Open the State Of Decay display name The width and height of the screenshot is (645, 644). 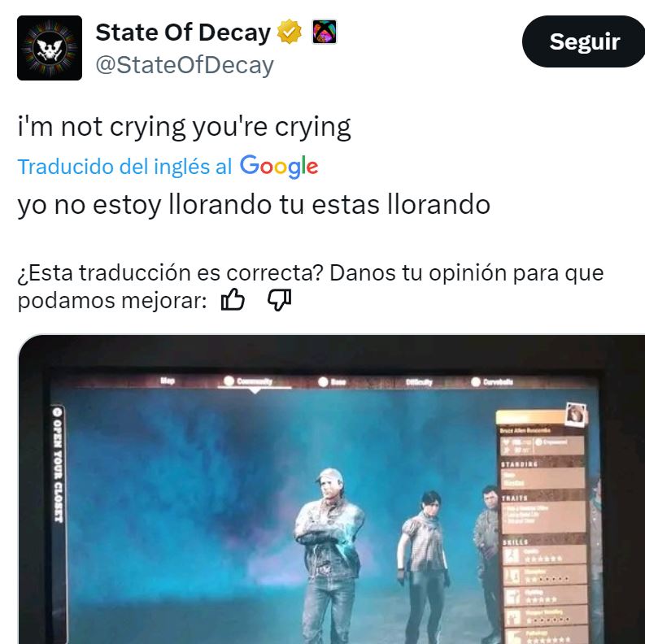pos(183,32)
